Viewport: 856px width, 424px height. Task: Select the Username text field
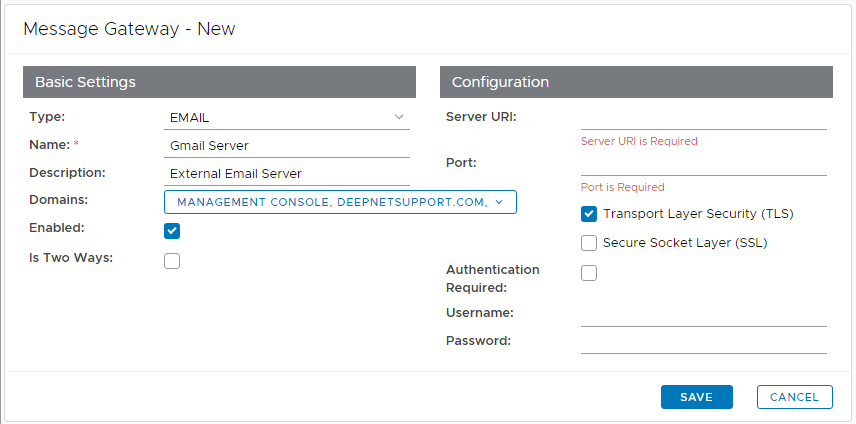[x=703, y=314]
